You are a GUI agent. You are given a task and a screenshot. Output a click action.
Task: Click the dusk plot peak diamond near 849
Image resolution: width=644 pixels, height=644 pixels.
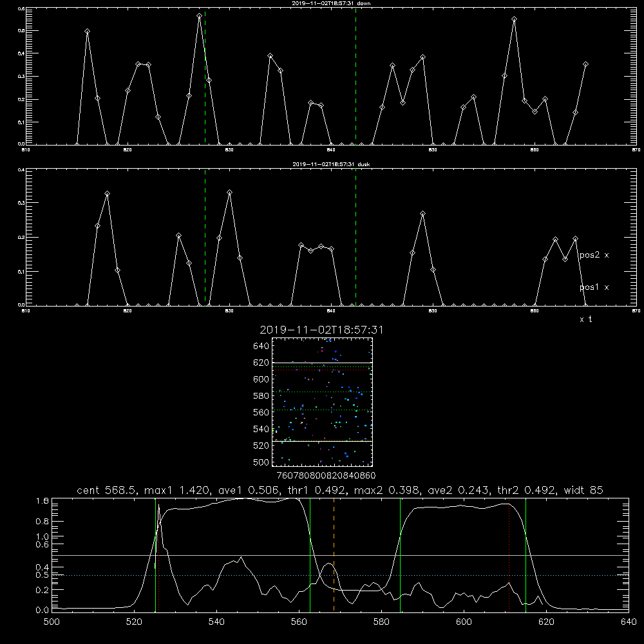422,214
